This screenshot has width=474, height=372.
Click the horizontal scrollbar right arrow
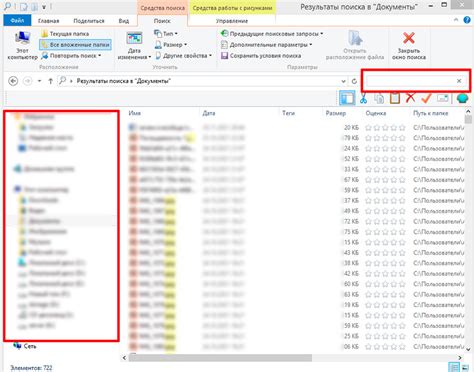[460, 358]
